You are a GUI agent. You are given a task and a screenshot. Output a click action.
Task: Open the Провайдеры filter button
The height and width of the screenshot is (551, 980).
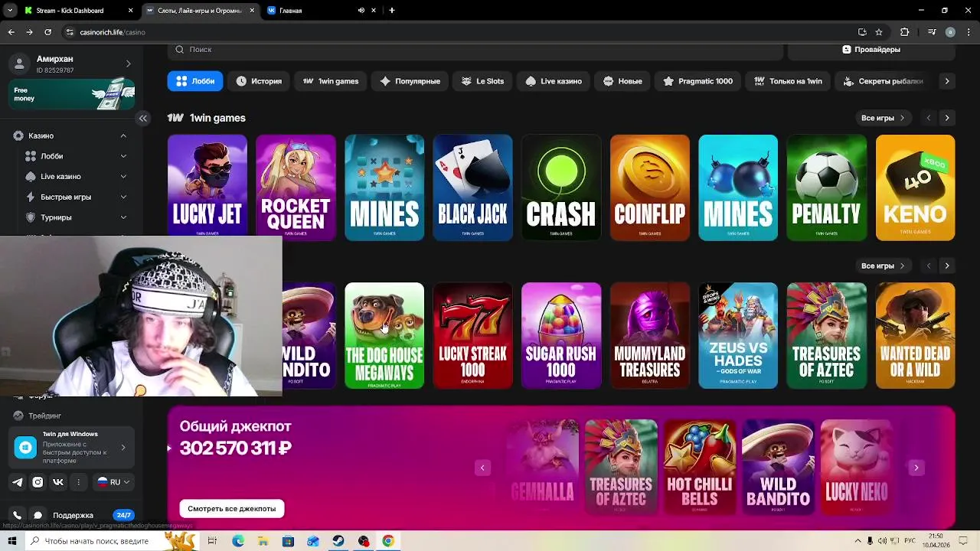871,50
